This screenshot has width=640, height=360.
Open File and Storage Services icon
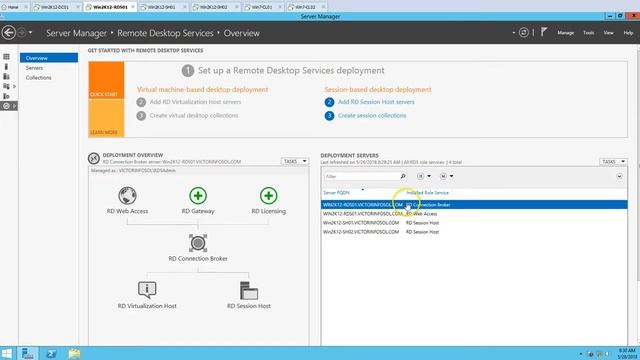[7, 86]
